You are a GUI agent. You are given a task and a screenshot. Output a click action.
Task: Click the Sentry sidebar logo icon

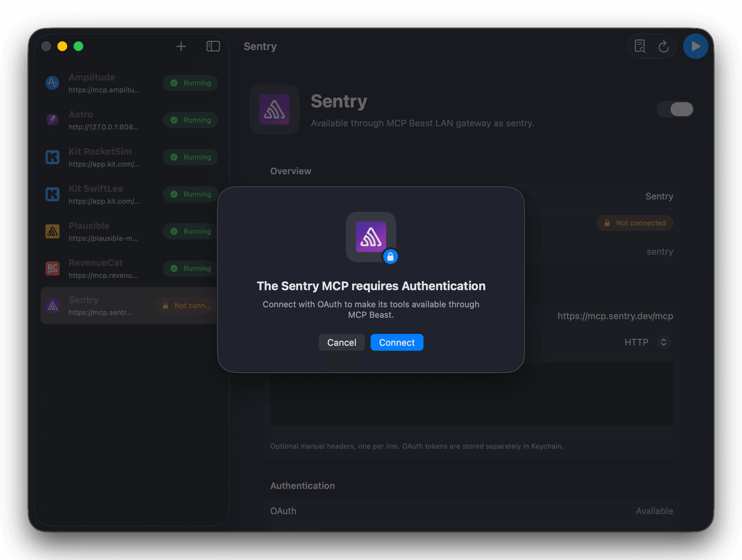(52, 306)
